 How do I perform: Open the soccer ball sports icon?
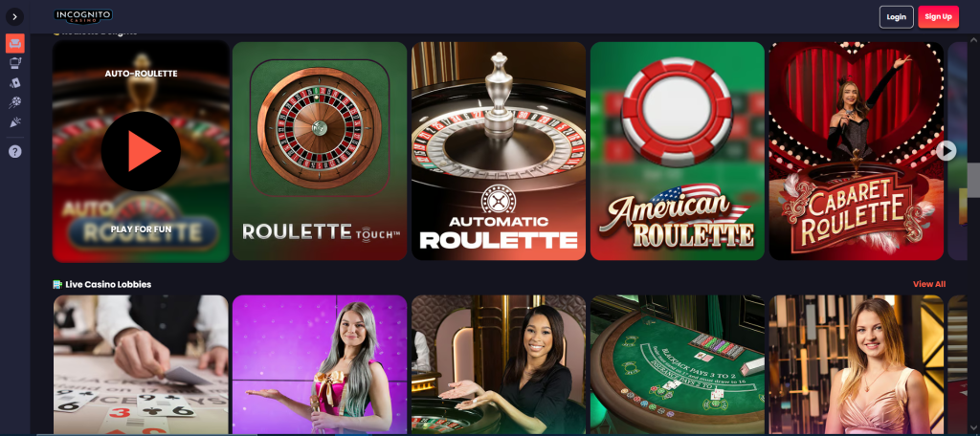pyautogui.click(x=15, y=102)
